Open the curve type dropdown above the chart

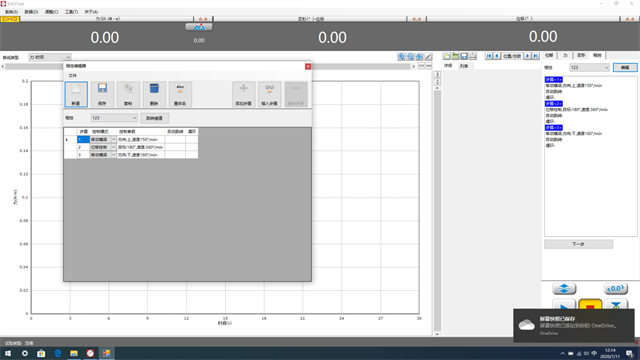(50, 57)
